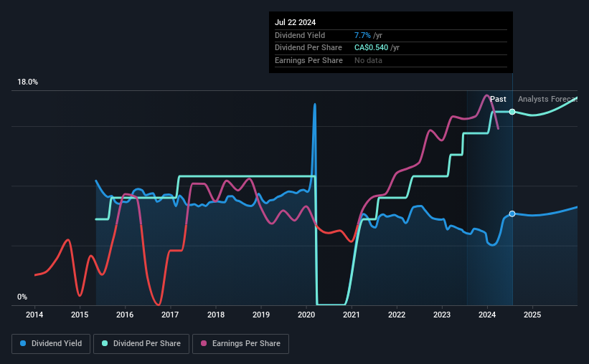589x364 pixels.
Task: Click the 0% y-axis label
Action: (x=22, y=297)
